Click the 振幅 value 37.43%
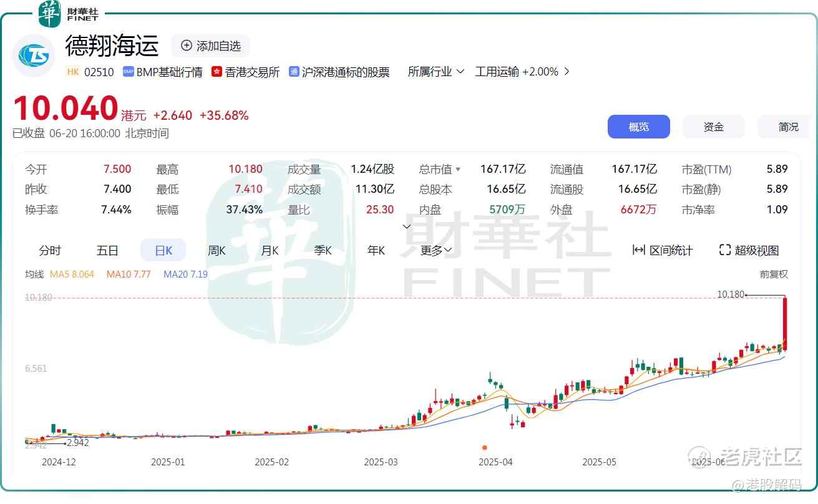 pyautogui.click(x=244, y=210)
